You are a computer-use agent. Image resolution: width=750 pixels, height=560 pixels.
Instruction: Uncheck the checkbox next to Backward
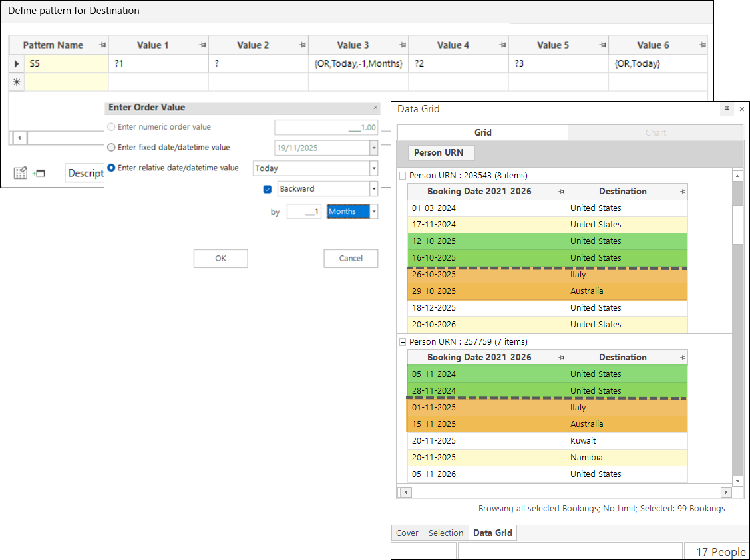pyautogui.click(x=268, y=189)
